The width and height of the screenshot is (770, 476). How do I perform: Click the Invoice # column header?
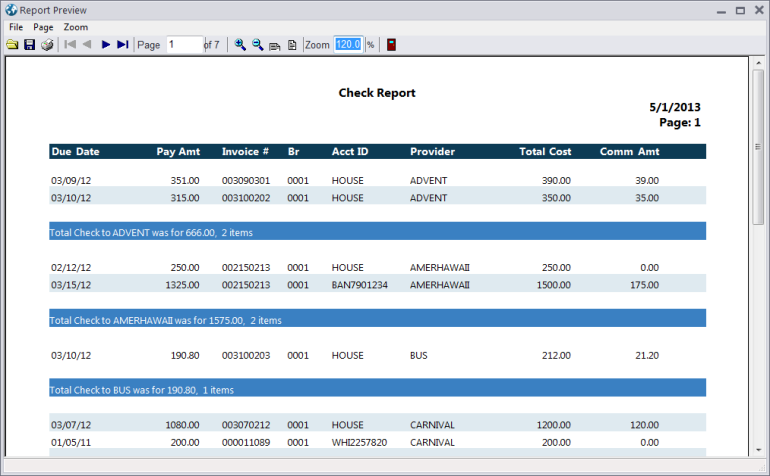click(x=245, y=152)
